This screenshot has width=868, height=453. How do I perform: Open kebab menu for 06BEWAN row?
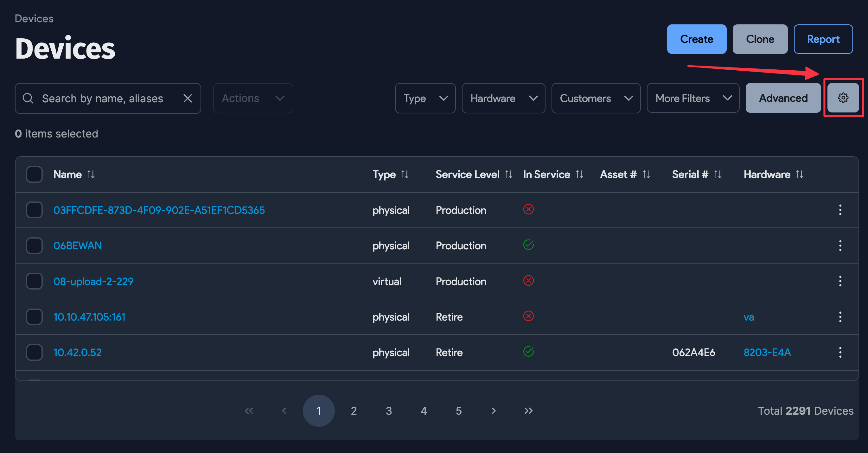pyautogui.click(x=840, y=246)
